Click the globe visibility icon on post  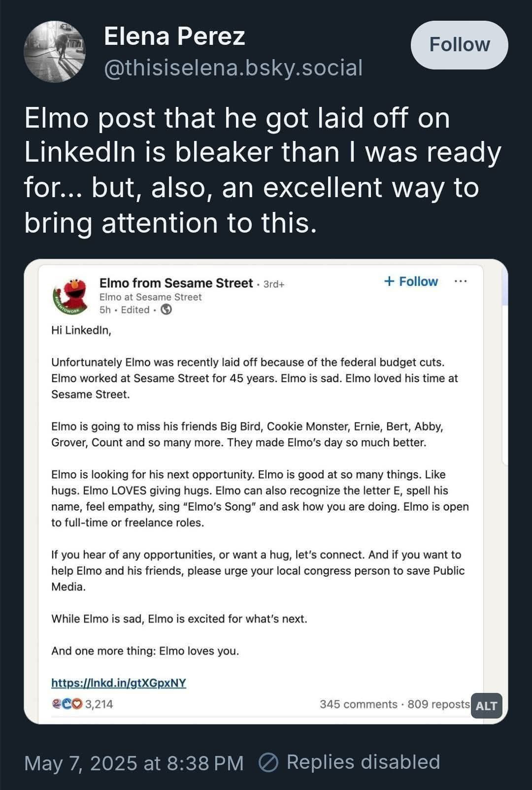167,309
